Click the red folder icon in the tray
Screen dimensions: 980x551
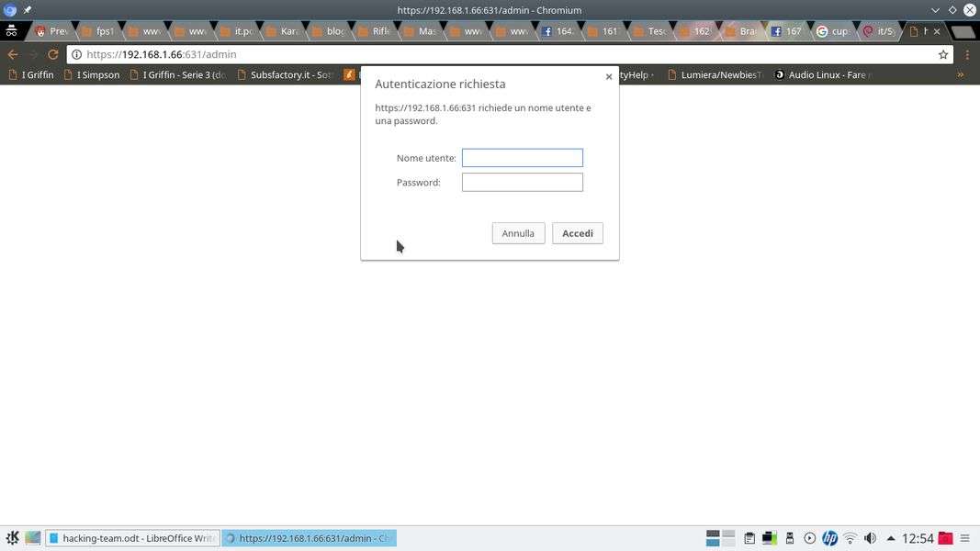pyautogui.click(x=946, y=538)
